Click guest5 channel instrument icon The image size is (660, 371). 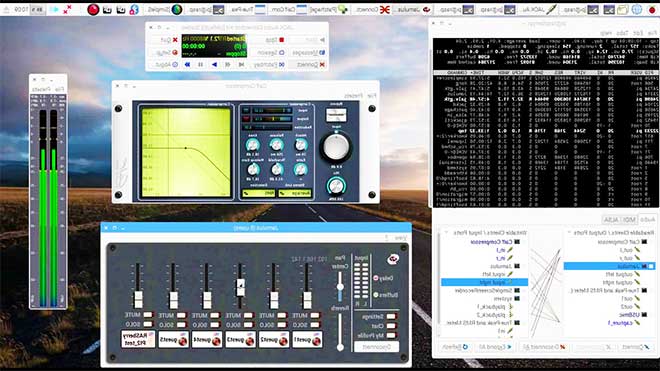pos(183,341)
